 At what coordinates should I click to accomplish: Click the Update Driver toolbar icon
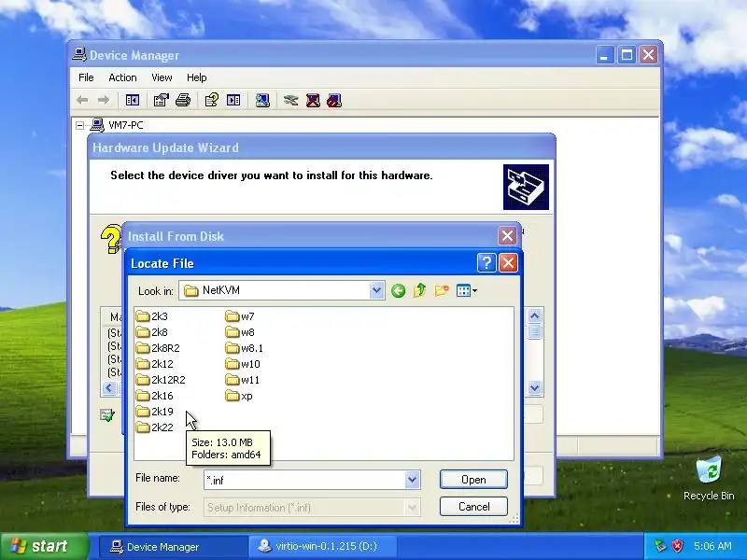click(x=290, y=100)
